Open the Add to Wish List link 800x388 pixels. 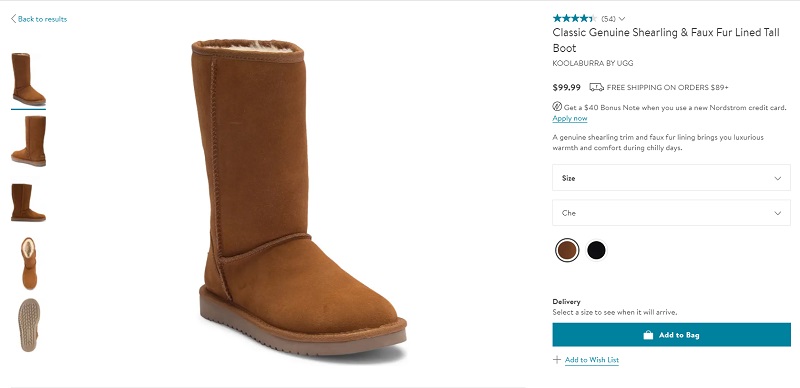tap(592, 360)
